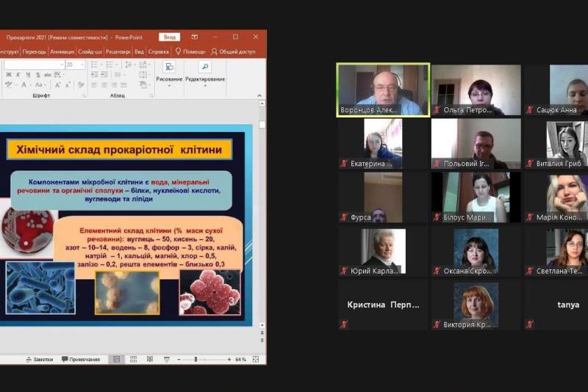Switch to slide sorter view
This screenshot has width=588, height=392.
tap(133, 359)
